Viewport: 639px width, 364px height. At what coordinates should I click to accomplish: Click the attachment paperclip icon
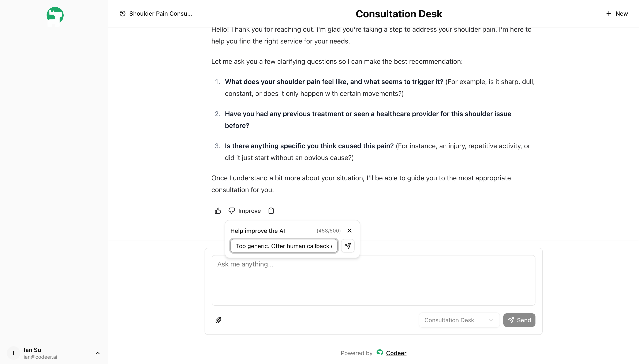219,320
